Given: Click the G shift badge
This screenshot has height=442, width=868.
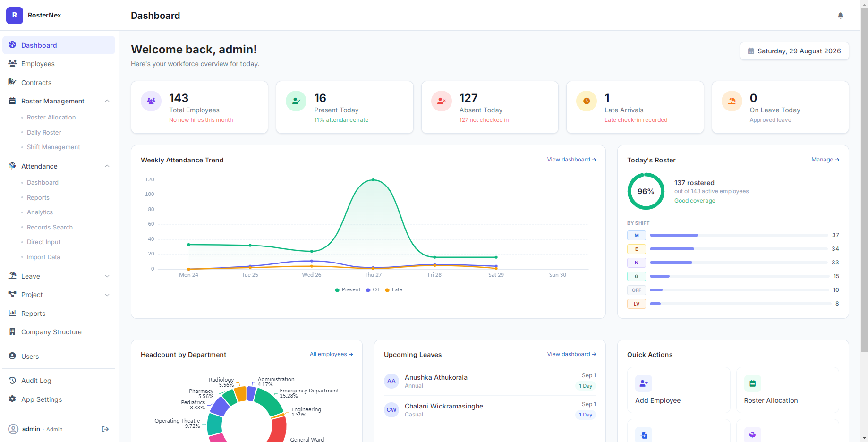Looking at the screenshot, I should [637, 276].
